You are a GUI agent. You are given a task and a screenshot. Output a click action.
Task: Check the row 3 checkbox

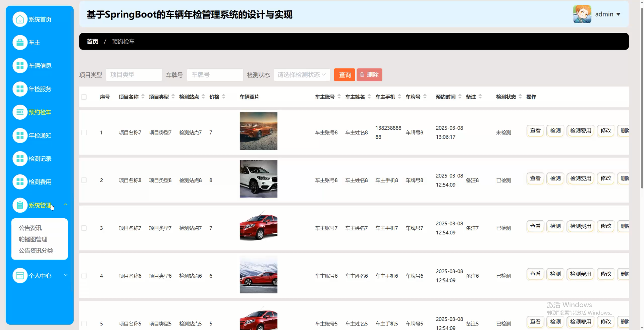pyautogui.click(x=84, y=228)
